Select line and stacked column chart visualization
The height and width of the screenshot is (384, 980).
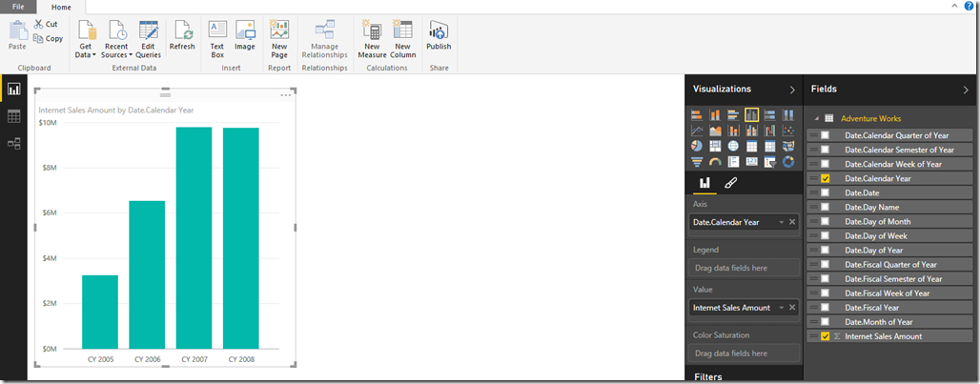coord(734,131)
